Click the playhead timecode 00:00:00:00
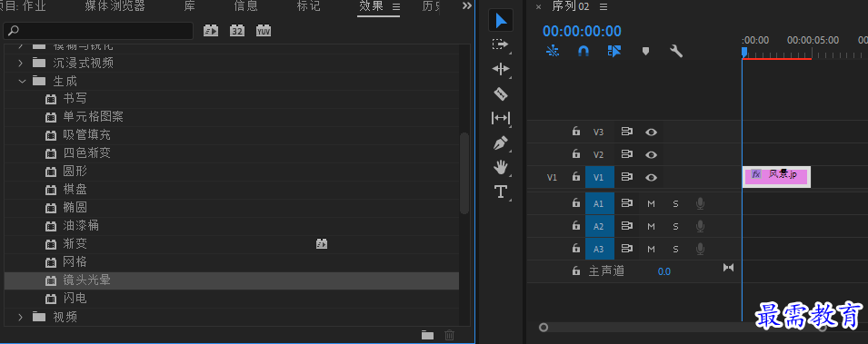Image resolution: width=868 pixels, height=344 pixels. (x=582, y=31)
